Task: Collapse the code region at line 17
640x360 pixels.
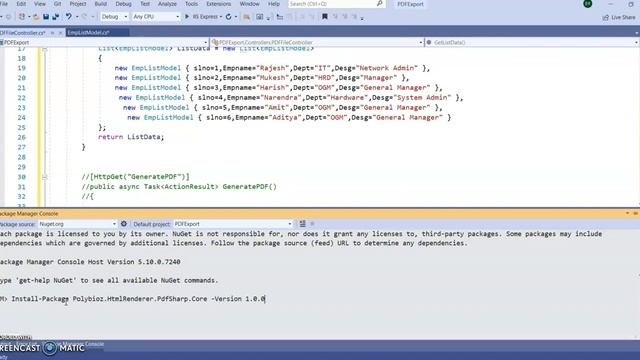Action: coord(44,49)
